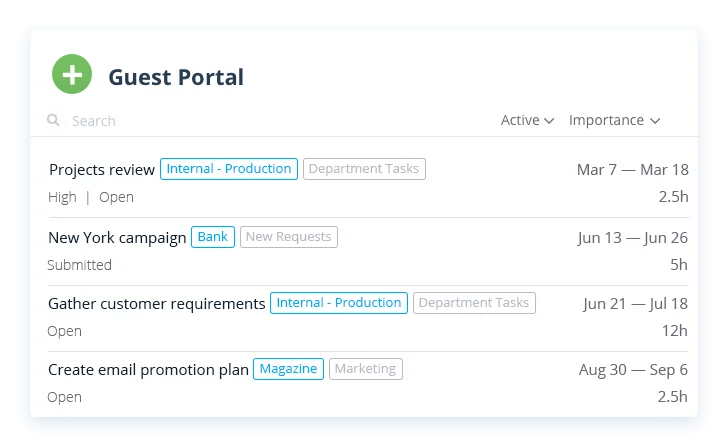The height and width of the screenshot is (447, 728).
Task: Type in the Search field
Action: (200, 121)
